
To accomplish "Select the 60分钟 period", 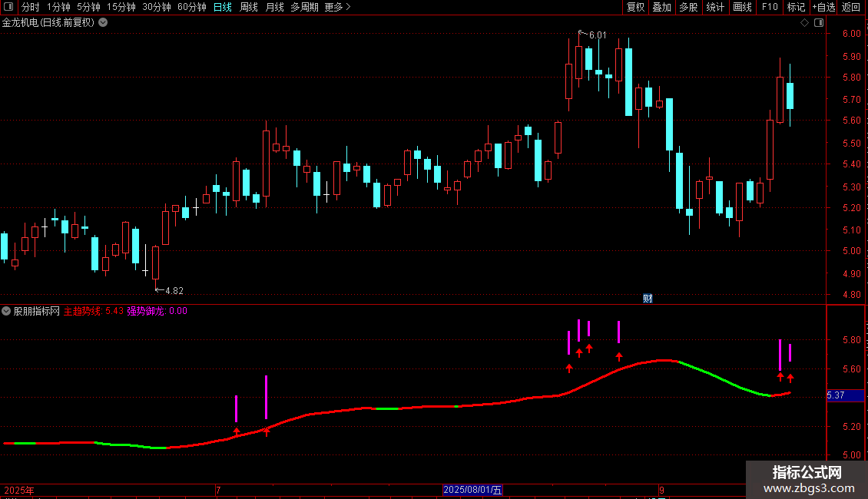I will (192, 7).
